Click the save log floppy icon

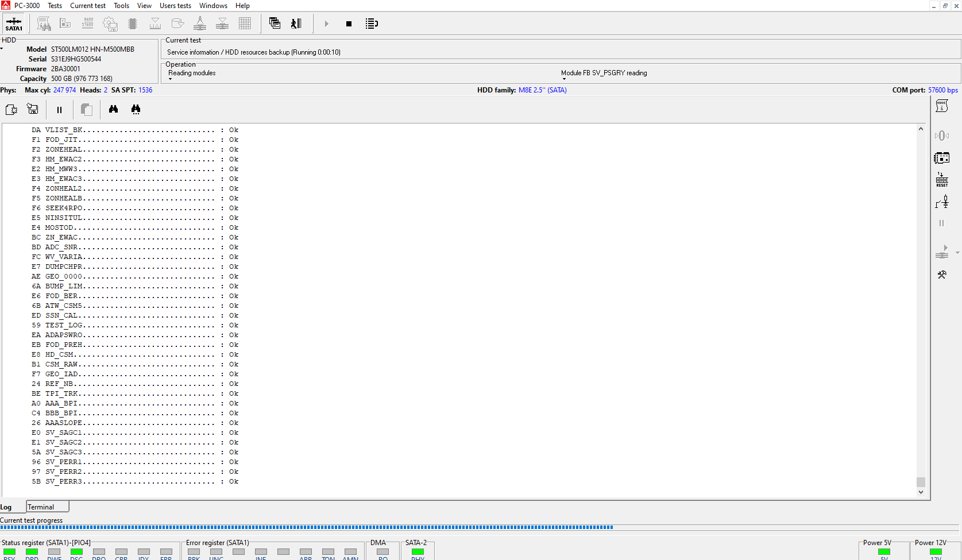tap(33, 109)
